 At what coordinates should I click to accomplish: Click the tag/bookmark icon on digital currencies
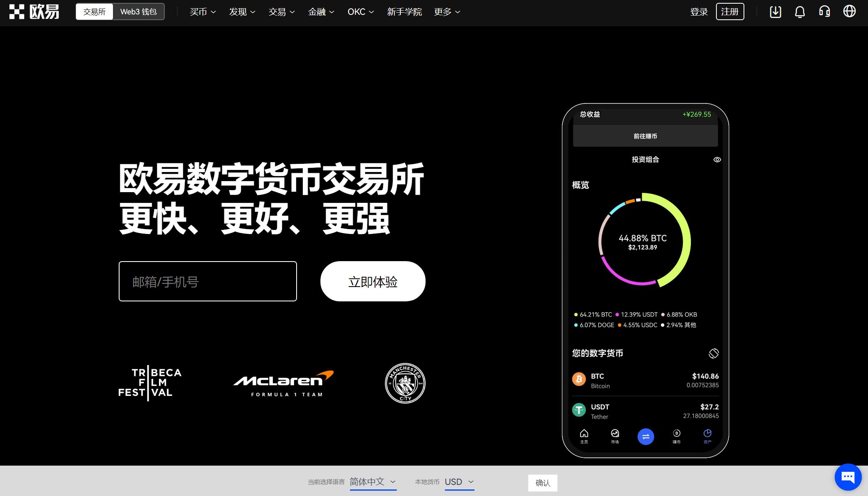[x=714, y=352]
